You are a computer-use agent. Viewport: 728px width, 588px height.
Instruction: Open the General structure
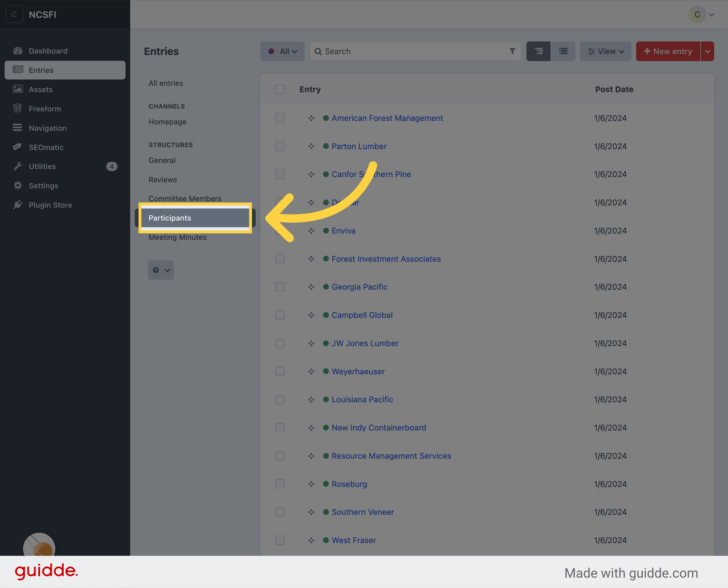point(162,160)
